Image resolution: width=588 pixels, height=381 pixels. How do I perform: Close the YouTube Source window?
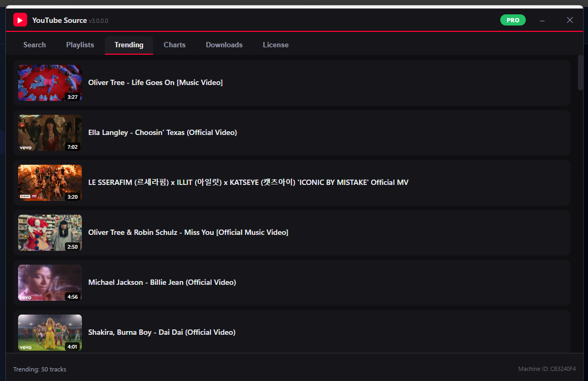[x=569, y=20]
